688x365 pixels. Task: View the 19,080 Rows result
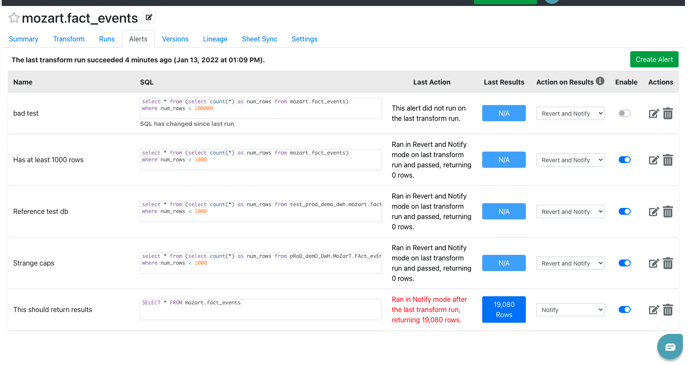(x=504, y=310)
